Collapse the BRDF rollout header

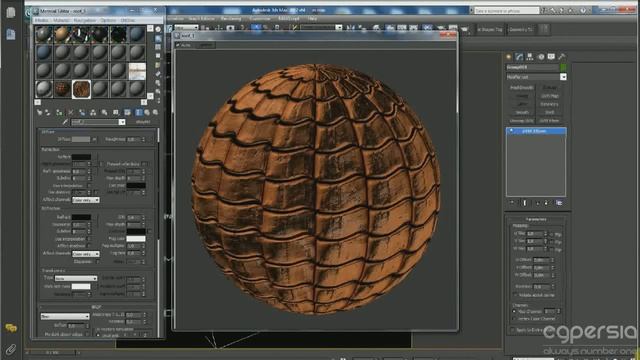tap(97, 307)
